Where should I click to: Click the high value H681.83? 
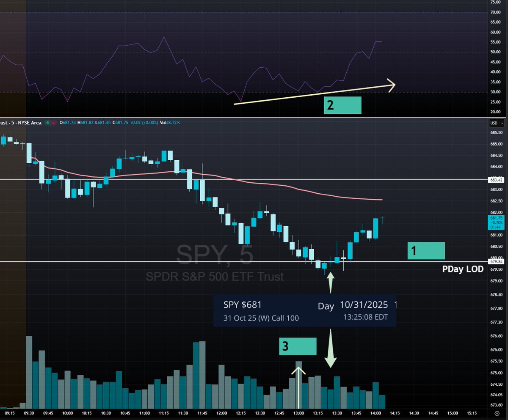click(85, 123)
